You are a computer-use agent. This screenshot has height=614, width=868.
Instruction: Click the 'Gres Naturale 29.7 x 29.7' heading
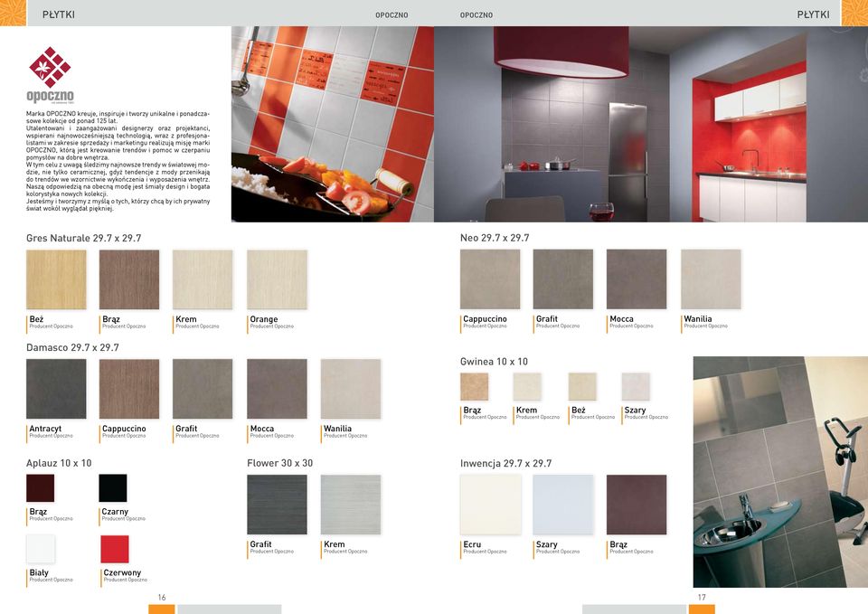click(x=83, y=238)
